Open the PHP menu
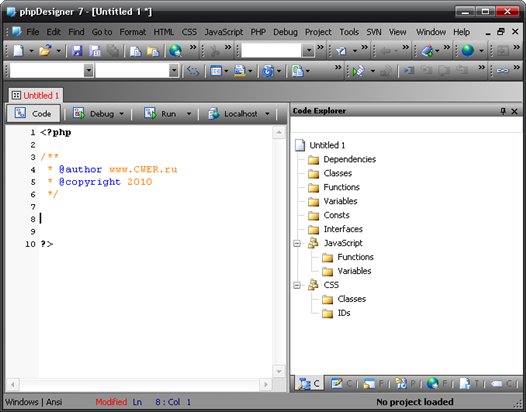Viewport: 526px width, 412px height. coord(258,32)
